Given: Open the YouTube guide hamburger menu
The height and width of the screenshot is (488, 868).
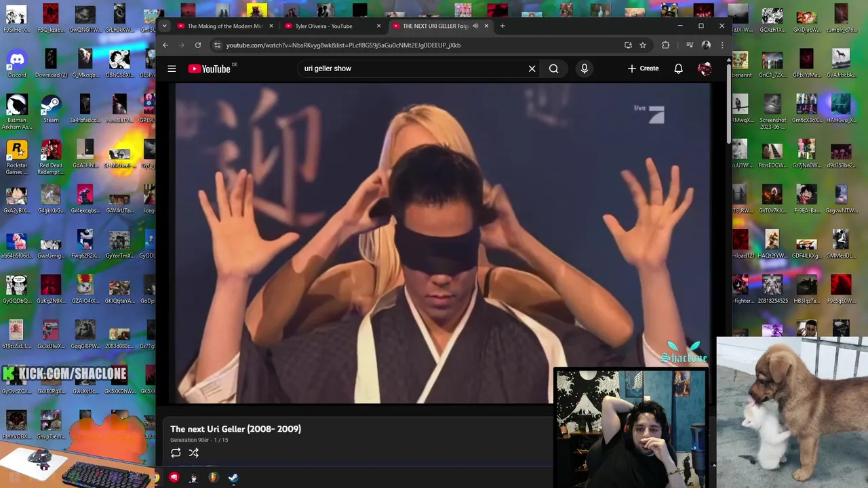Looking at the screenshot, I should [x=172, y=68].
